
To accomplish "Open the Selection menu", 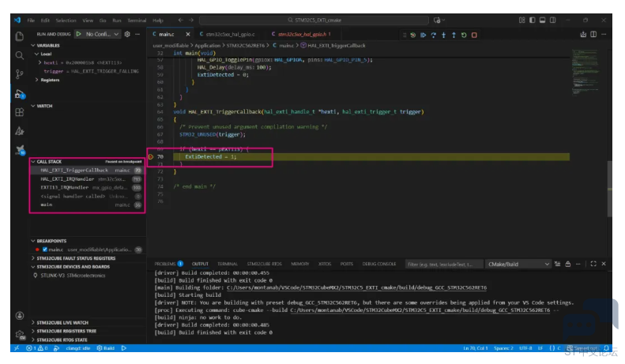I will [66, 21].
